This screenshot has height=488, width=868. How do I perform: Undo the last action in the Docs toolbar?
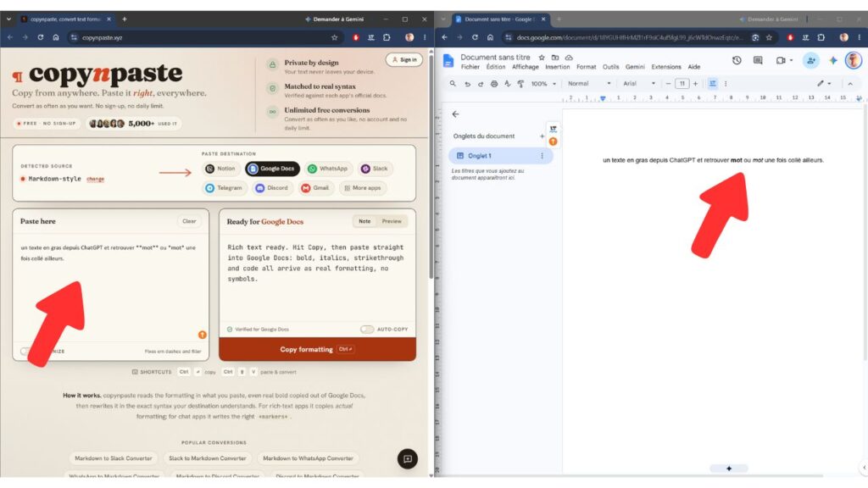(x=467, y=84)
